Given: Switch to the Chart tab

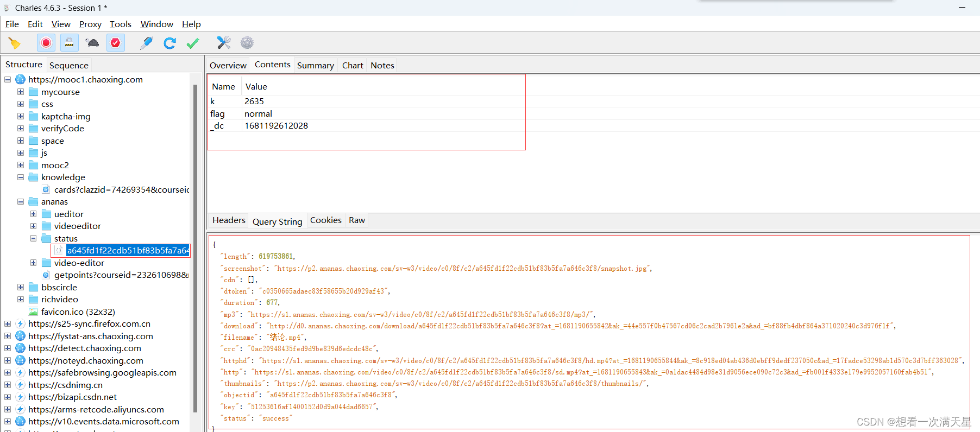Looking at the screenshot, I should click(353, 65).
